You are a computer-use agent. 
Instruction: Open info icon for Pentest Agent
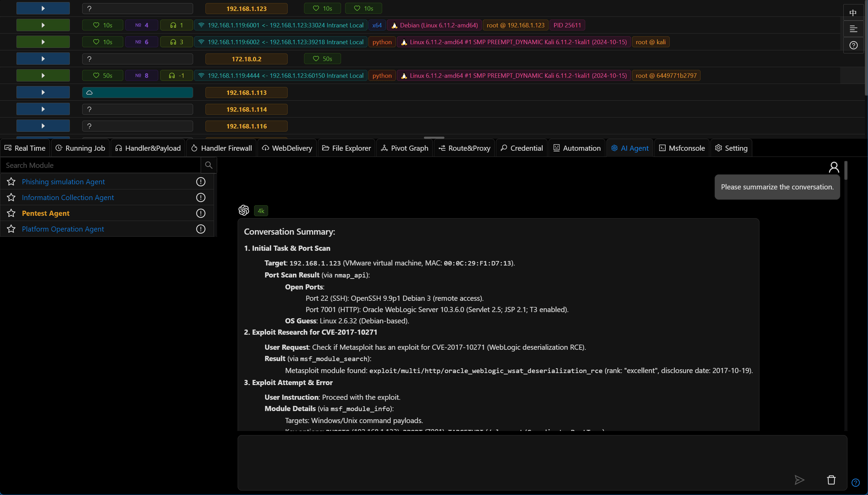[201, 213]
